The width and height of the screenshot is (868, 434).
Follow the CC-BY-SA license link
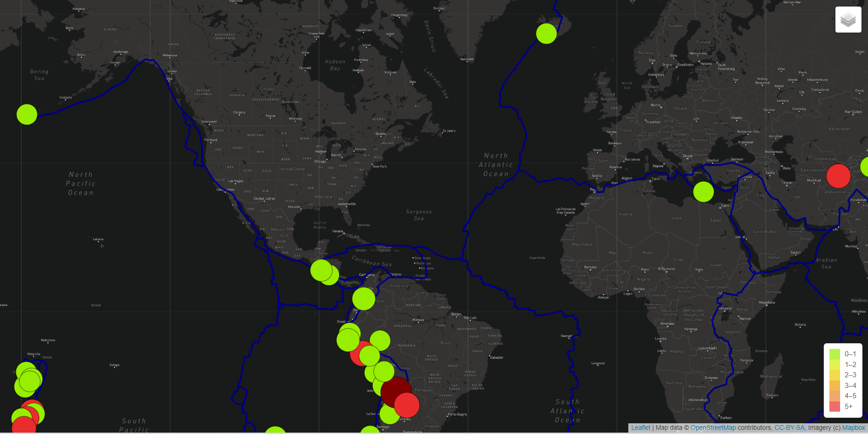pos(789,427)
